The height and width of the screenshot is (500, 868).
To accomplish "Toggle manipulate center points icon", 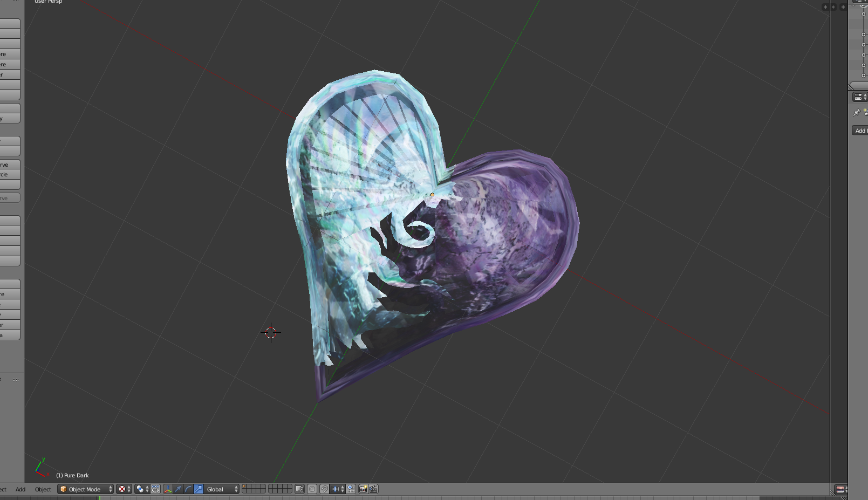I will click(155, 489).
